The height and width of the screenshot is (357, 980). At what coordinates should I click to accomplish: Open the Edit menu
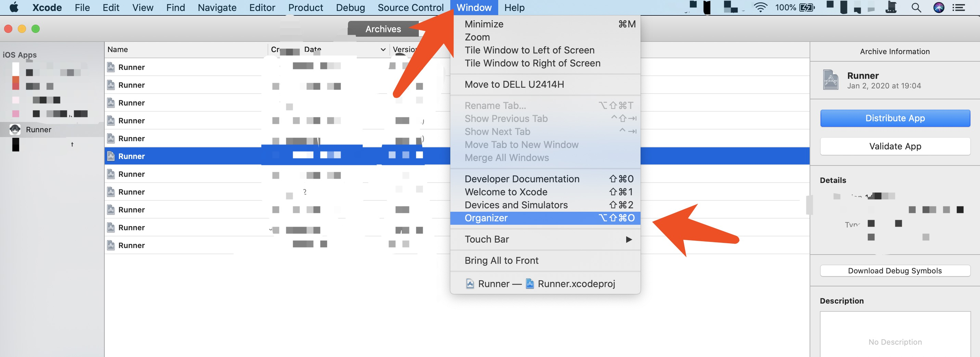coord(111,8)
